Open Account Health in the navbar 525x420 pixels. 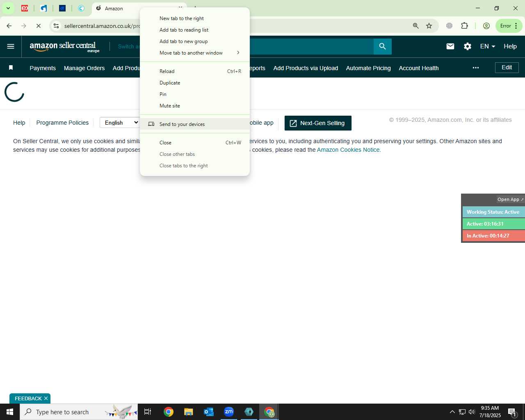[419, 68]
